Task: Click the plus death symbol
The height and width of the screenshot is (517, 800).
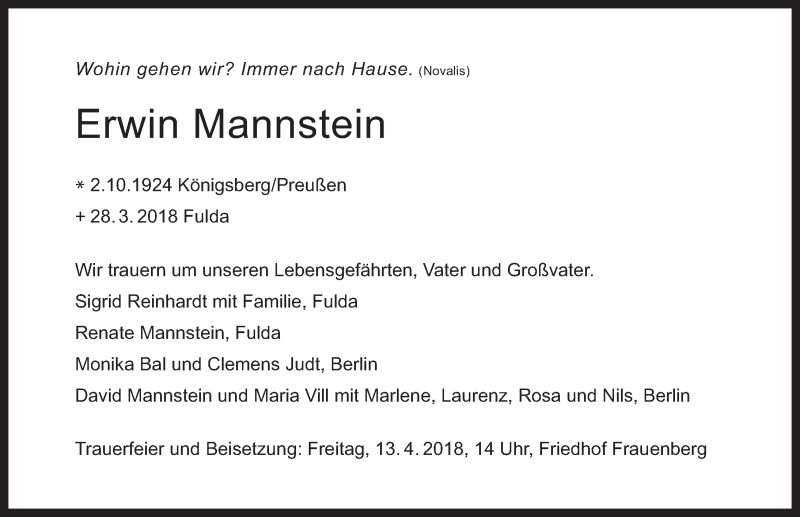Action: [80, 217]
